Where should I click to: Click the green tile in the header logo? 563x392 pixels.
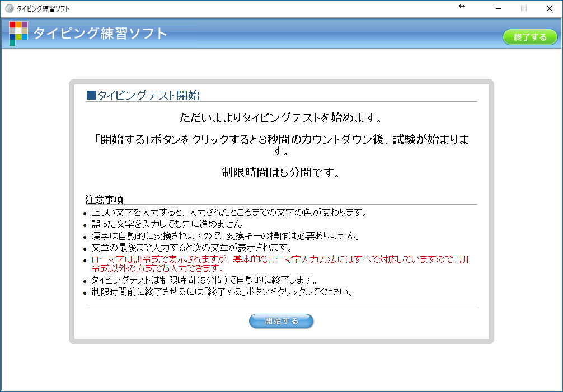coord(18,37)
